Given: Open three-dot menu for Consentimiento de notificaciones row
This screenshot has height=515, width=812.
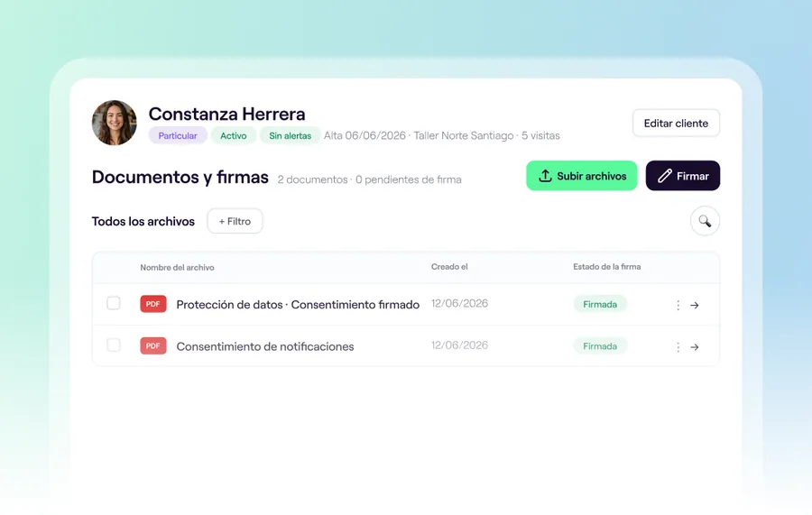Looking at the screenshot, I should [678, 347].
